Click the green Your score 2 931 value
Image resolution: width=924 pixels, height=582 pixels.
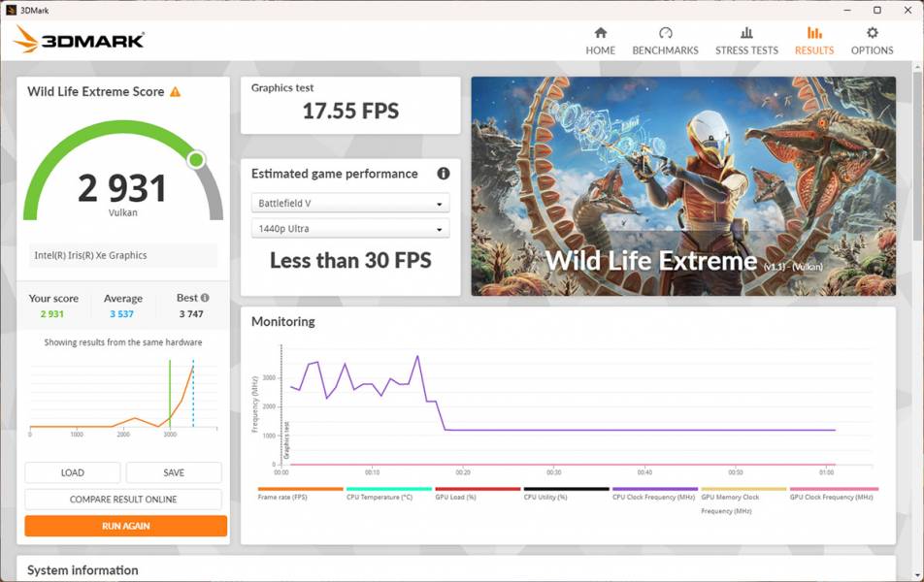(x=51, y=314)
